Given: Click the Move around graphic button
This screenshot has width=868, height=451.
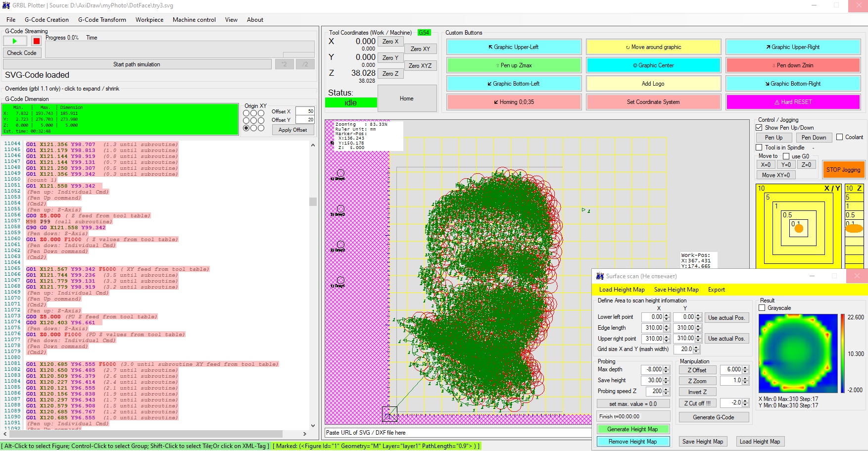Looking at the screenshot, I should point(653,47).
